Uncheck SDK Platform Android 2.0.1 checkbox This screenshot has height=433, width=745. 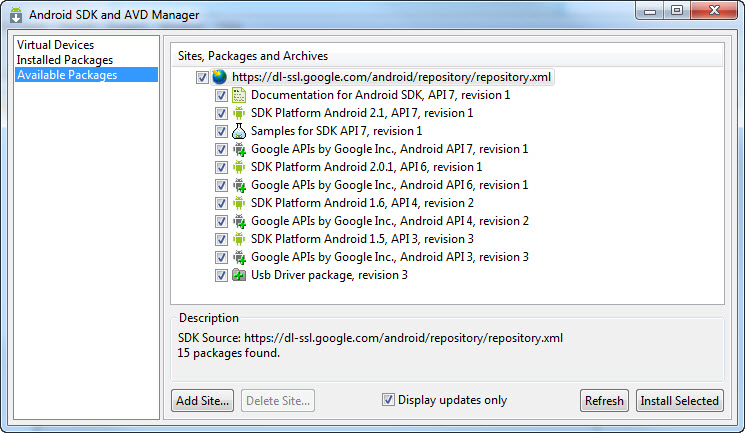click(x=221, y=167)
